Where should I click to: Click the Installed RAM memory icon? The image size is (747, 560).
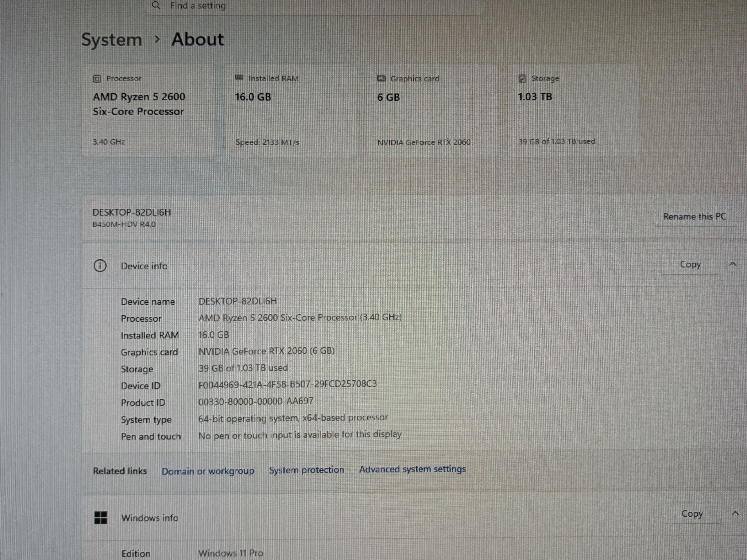click(x=239, y=78)
